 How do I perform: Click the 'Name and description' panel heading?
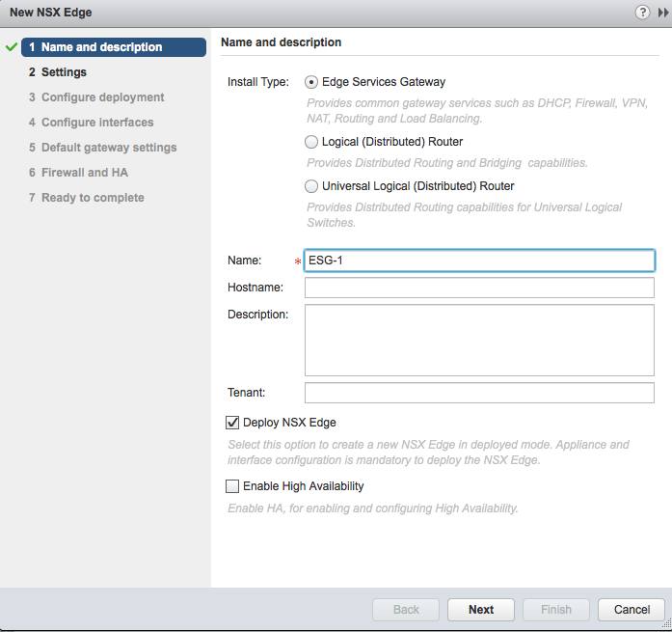(282, 42)
